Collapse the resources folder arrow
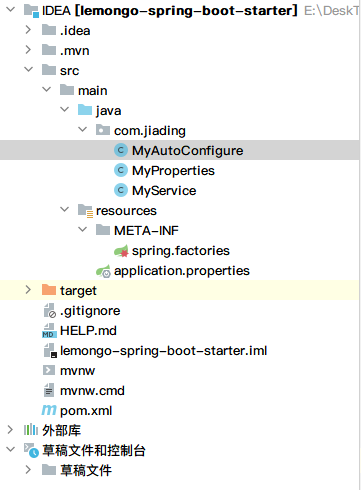The height and width of the screenshot is (490, 361). (65, 210)
